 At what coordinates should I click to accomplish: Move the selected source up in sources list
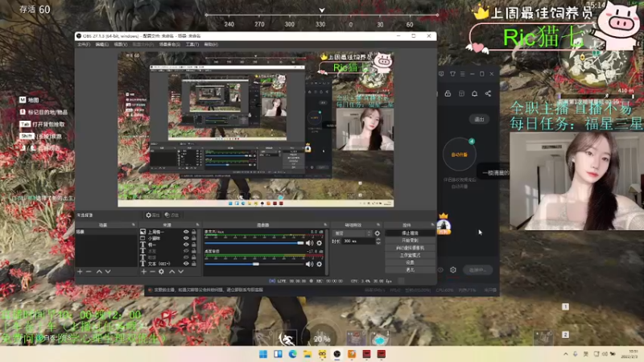171,272
